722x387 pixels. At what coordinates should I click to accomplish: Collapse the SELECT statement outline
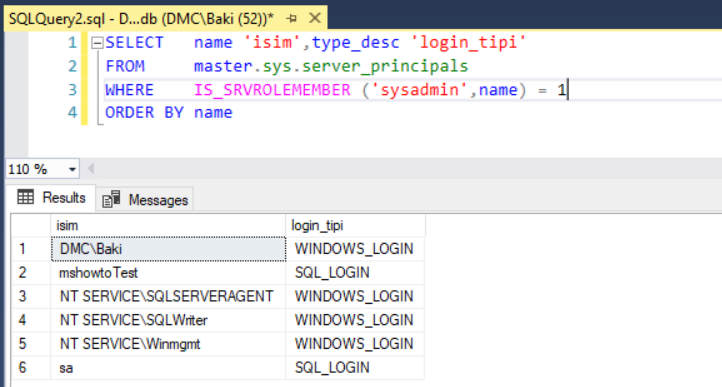[97, 43]
